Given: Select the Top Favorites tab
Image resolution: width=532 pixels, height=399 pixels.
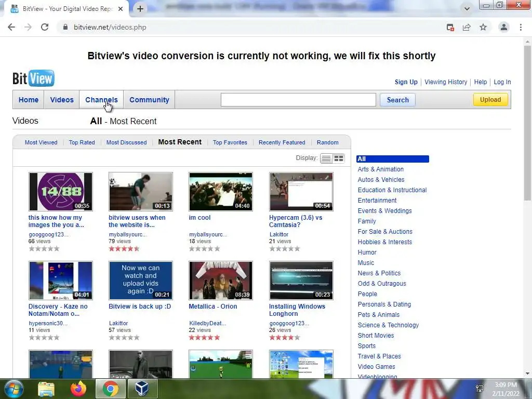Looking at the screenshot, I should 230,142.
